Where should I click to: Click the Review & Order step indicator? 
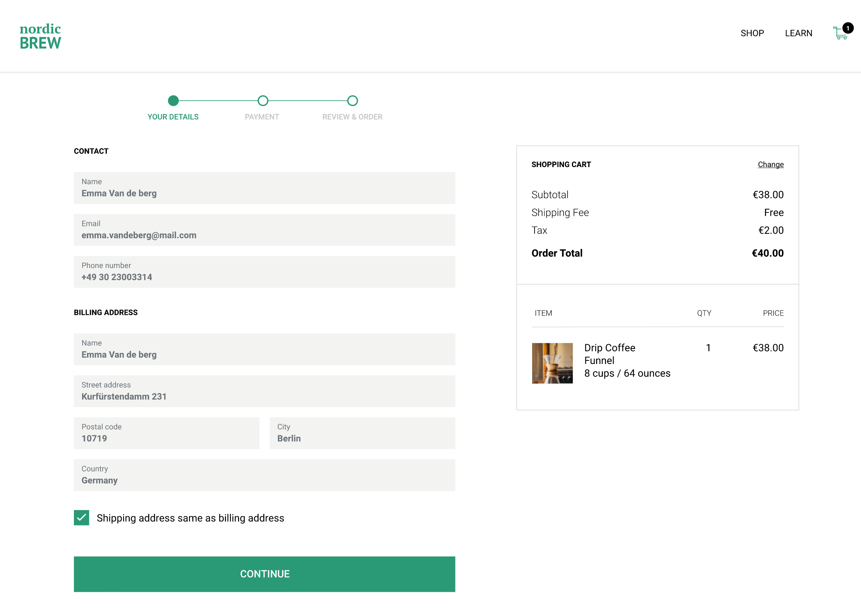pyautogui.click(x=352, y=101)
